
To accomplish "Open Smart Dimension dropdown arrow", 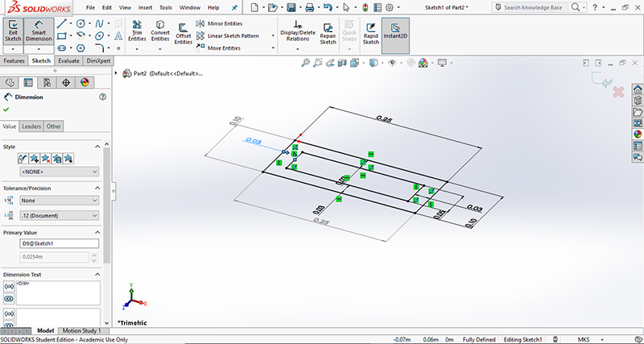I will click(39, 49).
